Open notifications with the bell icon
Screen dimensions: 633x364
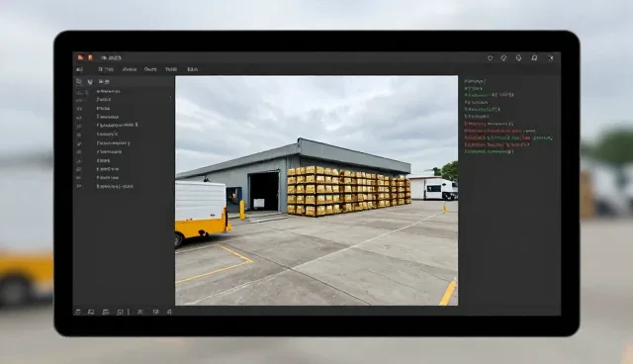(534, 58)
